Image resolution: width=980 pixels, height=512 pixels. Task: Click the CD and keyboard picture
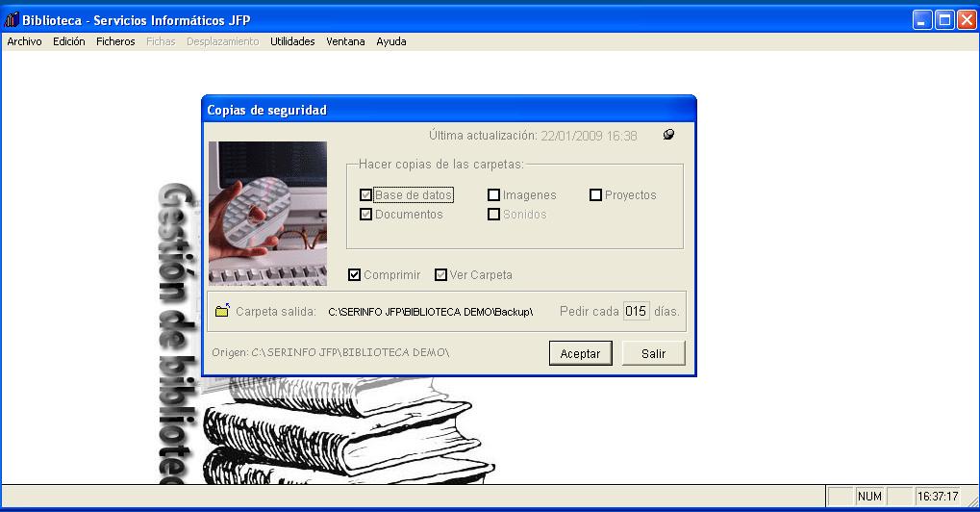[x=267, y=214]
